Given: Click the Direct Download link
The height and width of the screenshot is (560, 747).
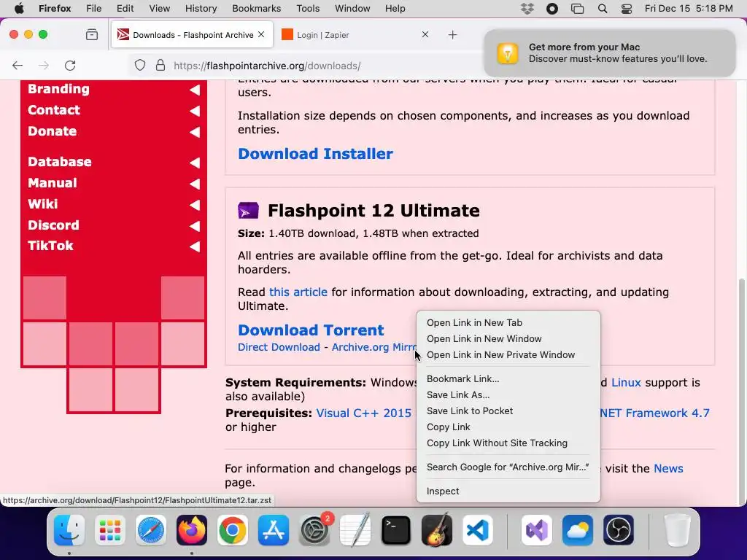Looking at the screenshot, I should pos(279,347).
